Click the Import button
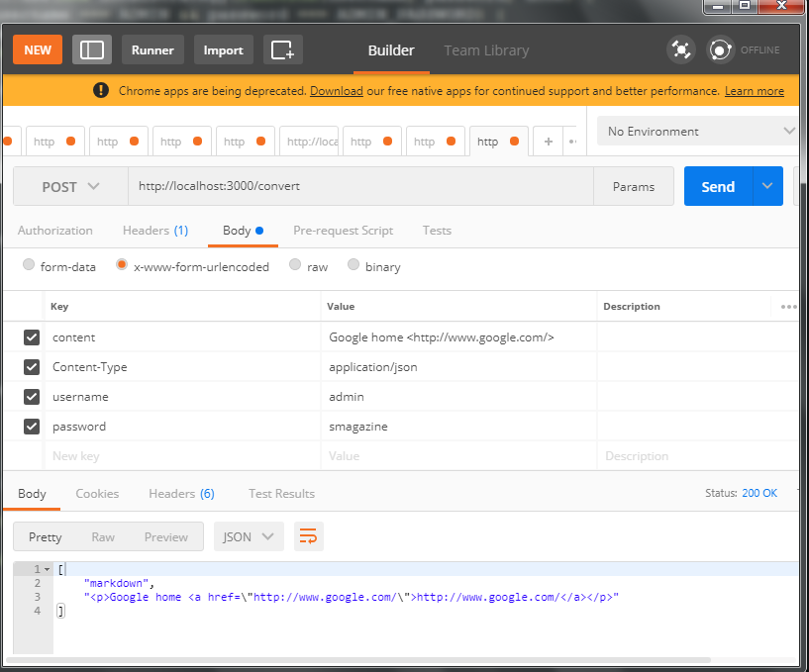The height and width of the screenshot is (672, 809). [224, 50]
